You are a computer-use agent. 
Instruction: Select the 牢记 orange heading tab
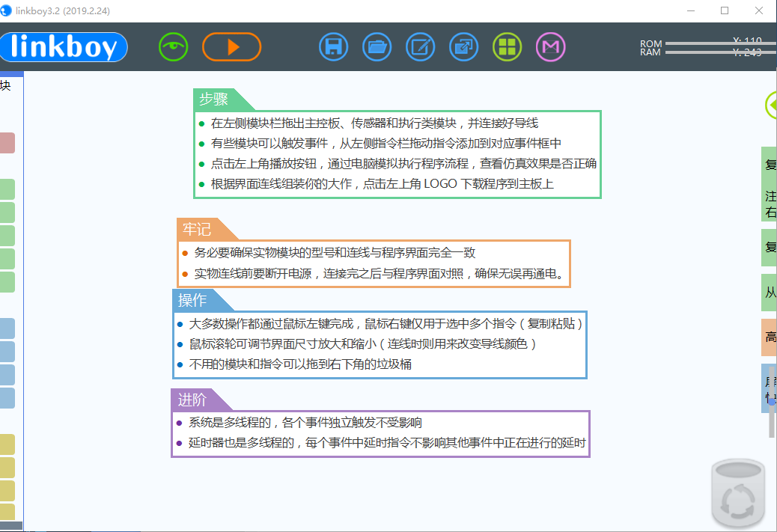[197, 229]
